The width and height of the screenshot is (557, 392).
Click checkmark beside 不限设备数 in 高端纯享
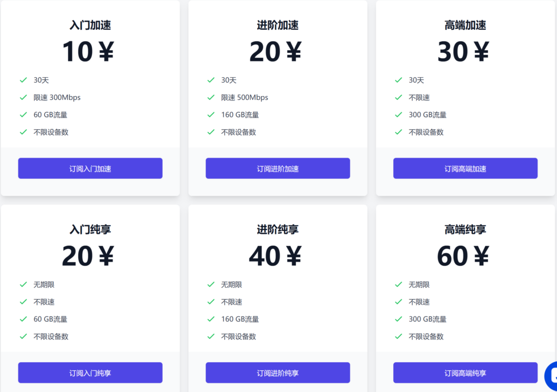399,337
